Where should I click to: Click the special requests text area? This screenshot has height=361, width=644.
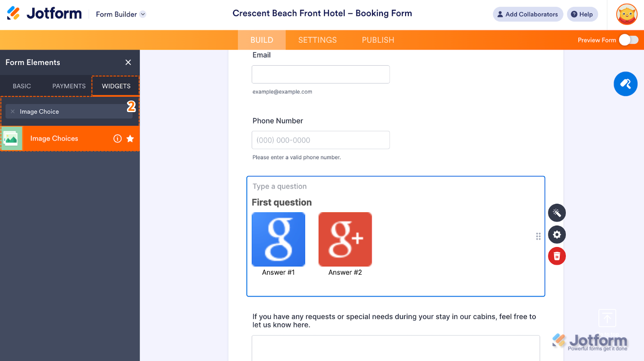396,348
